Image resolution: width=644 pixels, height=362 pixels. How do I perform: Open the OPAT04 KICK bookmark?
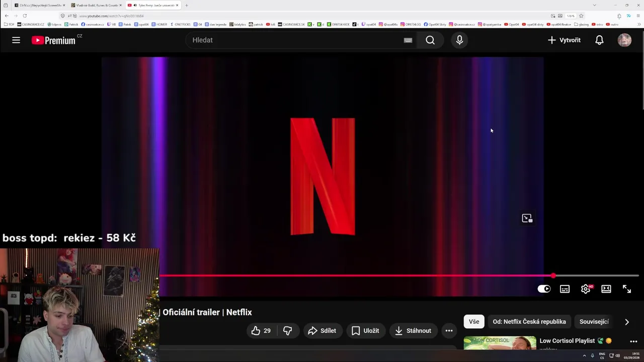339,24
